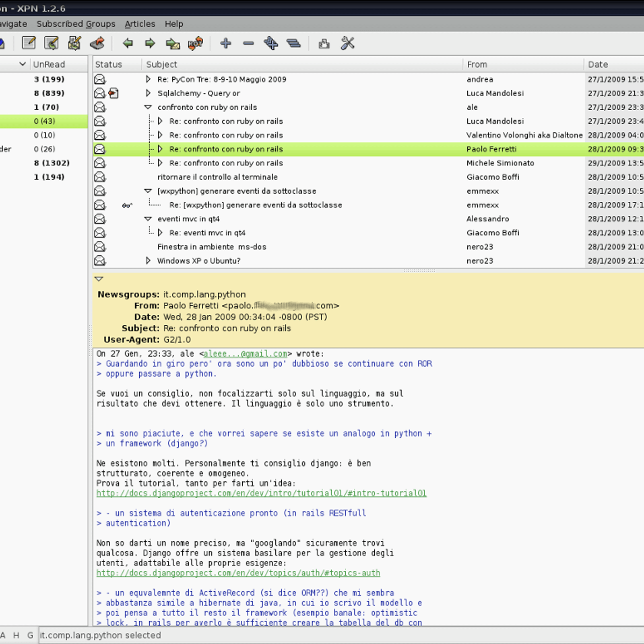Sort articles by Date column header
644x644 pixels.
(x=614, y=64)
